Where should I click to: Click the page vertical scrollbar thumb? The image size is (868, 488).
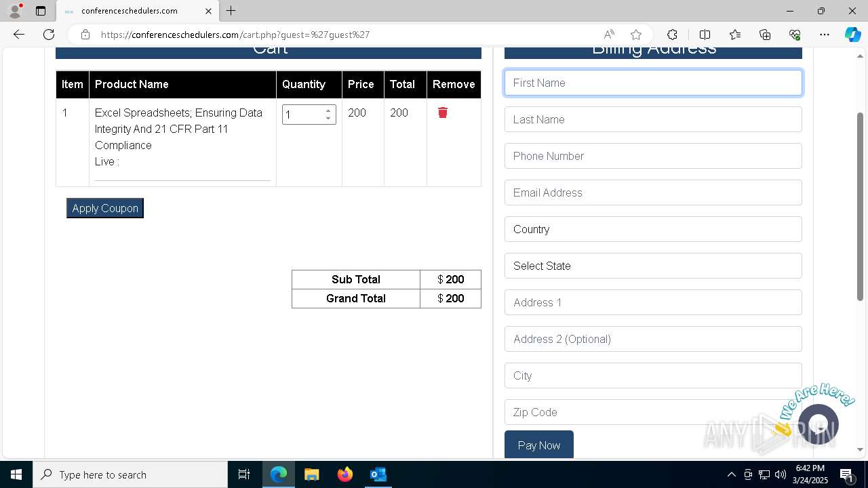coord(861,206)
